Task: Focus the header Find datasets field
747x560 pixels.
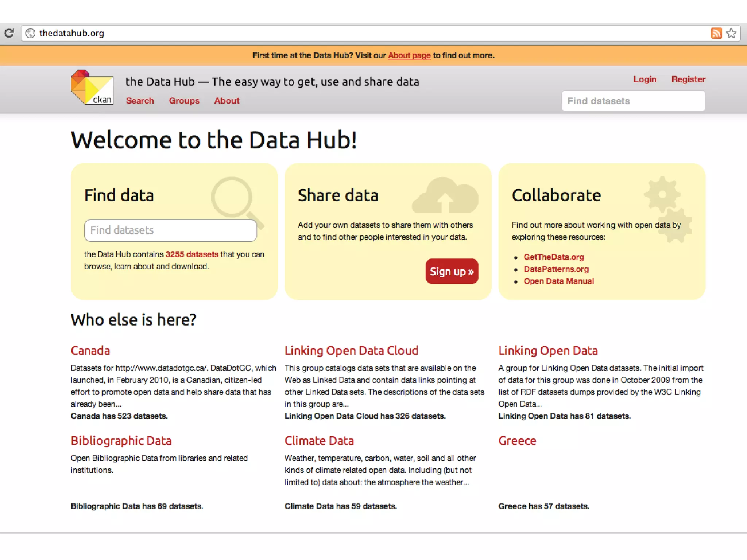Action: 633,101
